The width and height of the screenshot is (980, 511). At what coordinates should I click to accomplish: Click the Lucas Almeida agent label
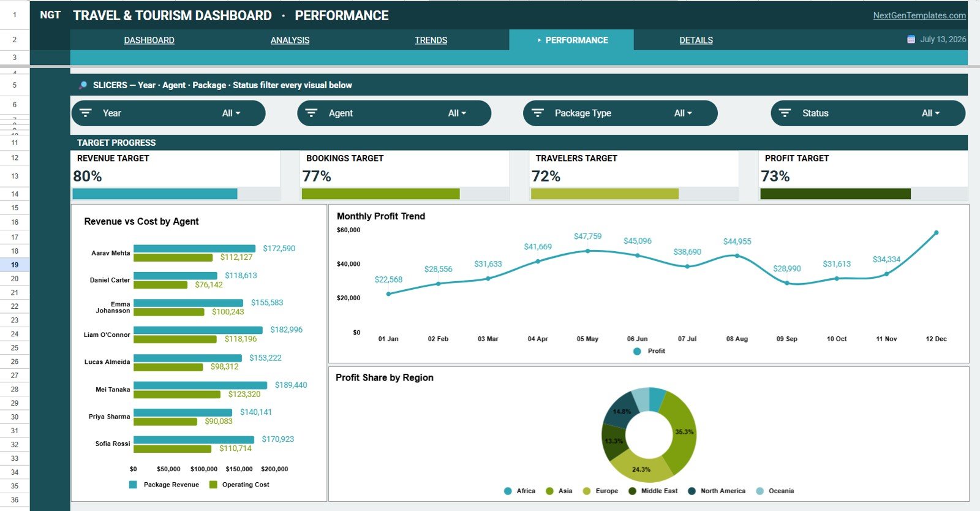pyautogui.click(x=107, y=362)
